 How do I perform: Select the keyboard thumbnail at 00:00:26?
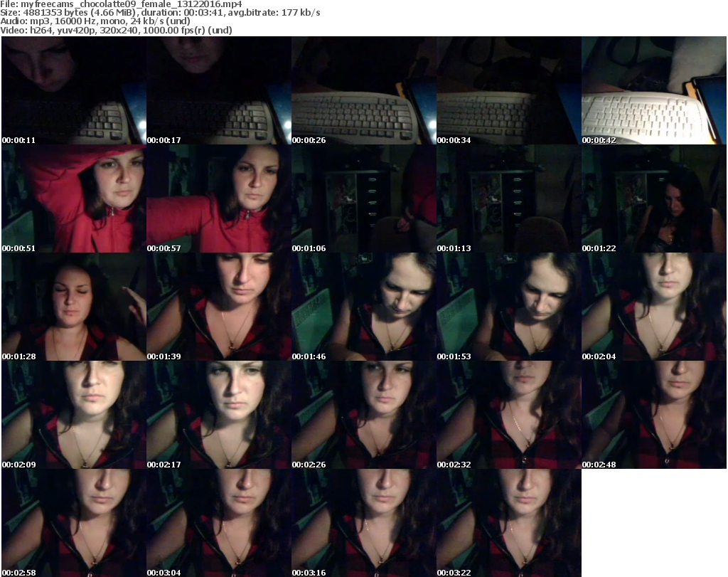364,90
